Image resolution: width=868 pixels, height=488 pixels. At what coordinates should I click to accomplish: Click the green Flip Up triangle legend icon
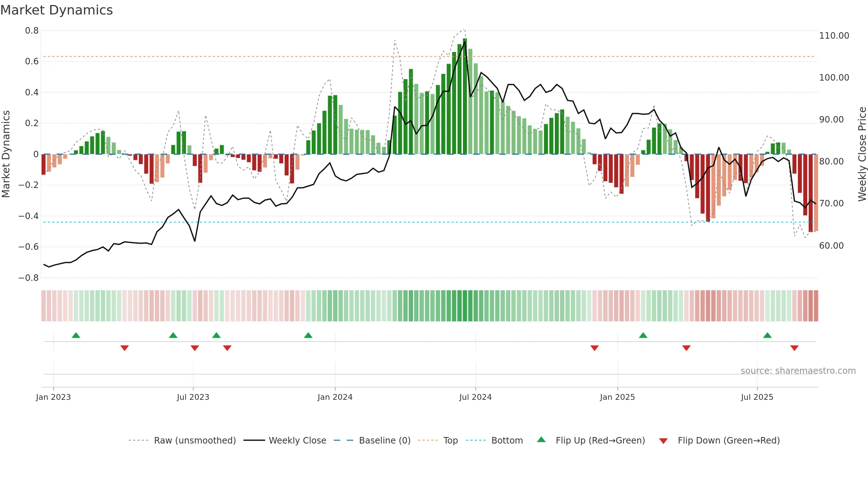pos(541,440)
